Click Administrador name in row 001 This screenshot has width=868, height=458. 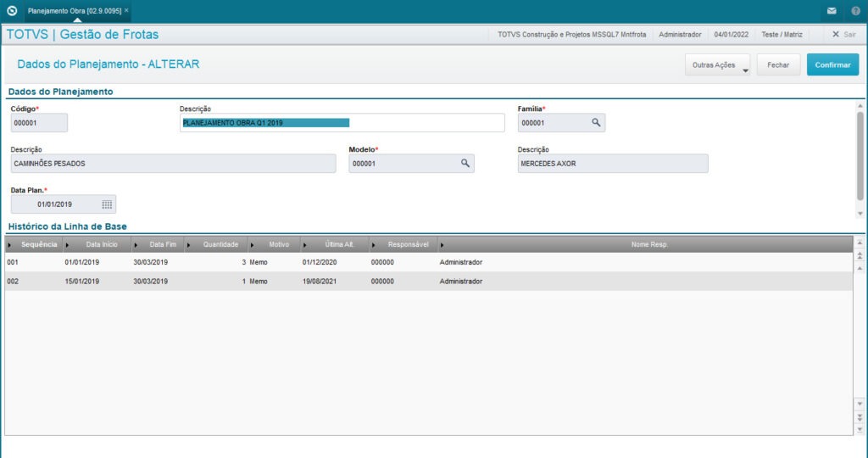pos(460,262)
